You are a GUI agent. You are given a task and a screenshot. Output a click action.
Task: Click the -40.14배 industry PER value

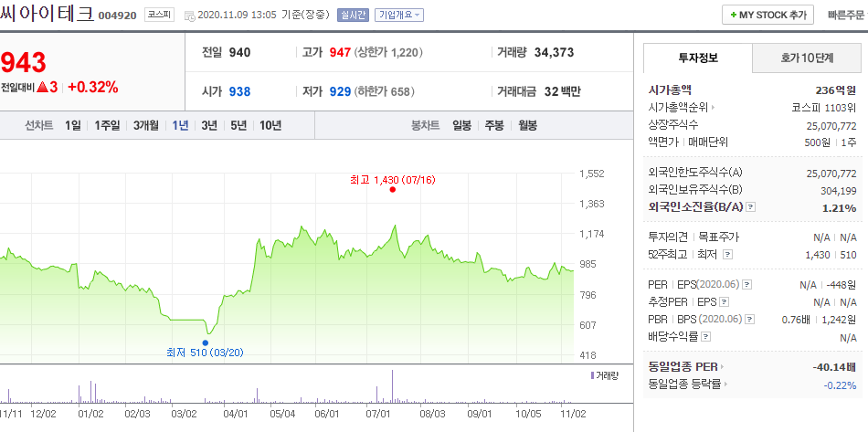pyautogui.click(x=834, y=367)
